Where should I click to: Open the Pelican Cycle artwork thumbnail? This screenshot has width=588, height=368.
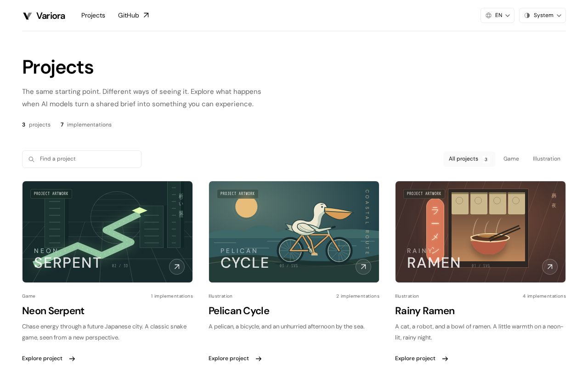(294, 232)
